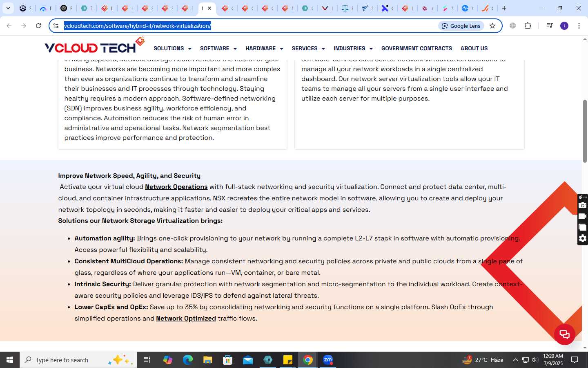Click the 'Lower CapEx and OpEx:' bullet label
Screen dimensions: 588x368
click(x=111, y=307)
